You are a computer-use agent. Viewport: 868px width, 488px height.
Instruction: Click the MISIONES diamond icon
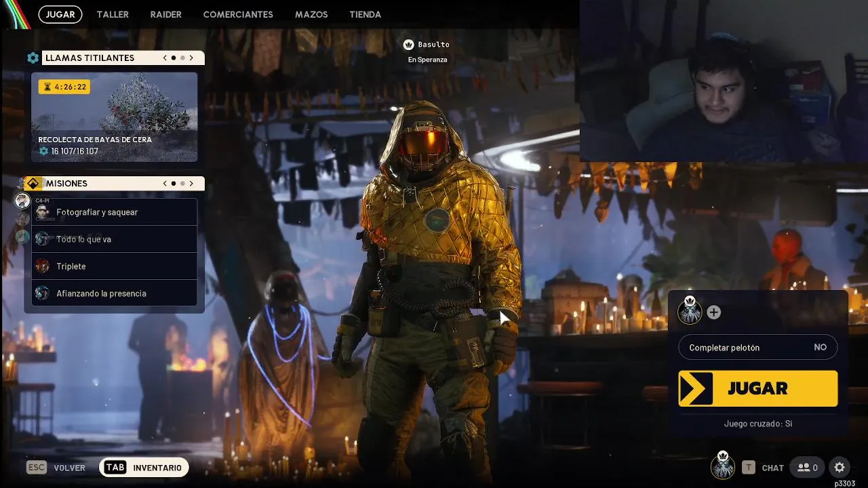pos(33,184)
